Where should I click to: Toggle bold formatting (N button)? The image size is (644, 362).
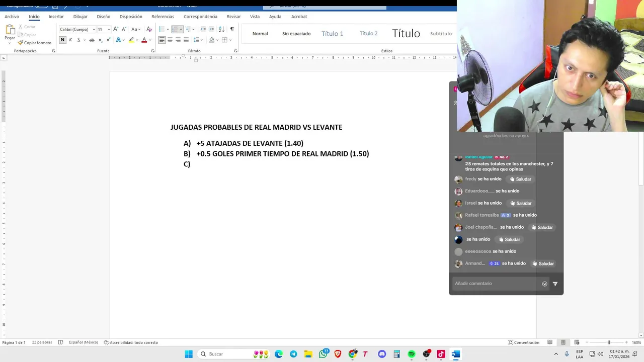(62, 40)
